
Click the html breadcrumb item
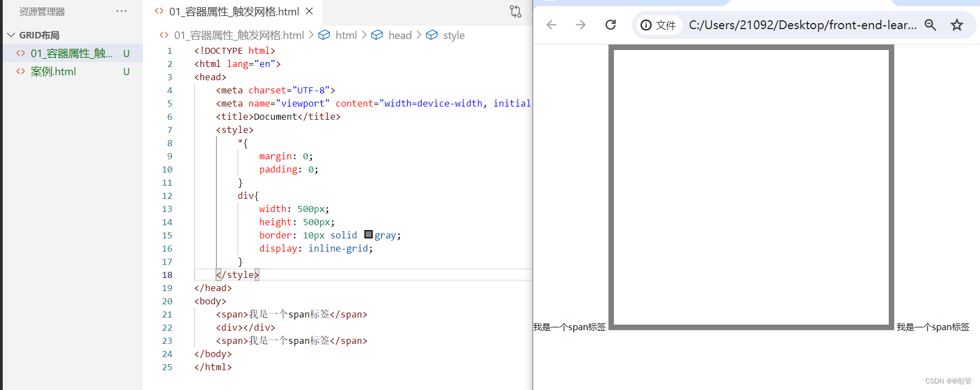coord(346,35)
